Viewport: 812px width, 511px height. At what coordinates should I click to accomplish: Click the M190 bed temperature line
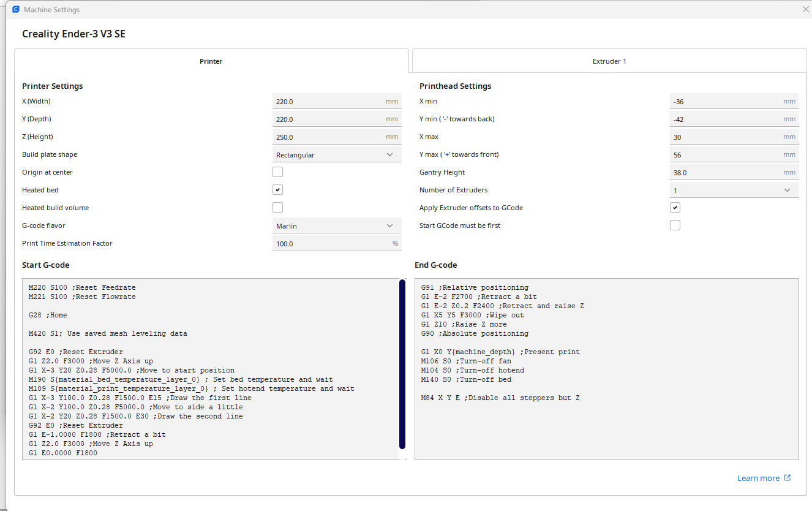(x=181, y=379)
